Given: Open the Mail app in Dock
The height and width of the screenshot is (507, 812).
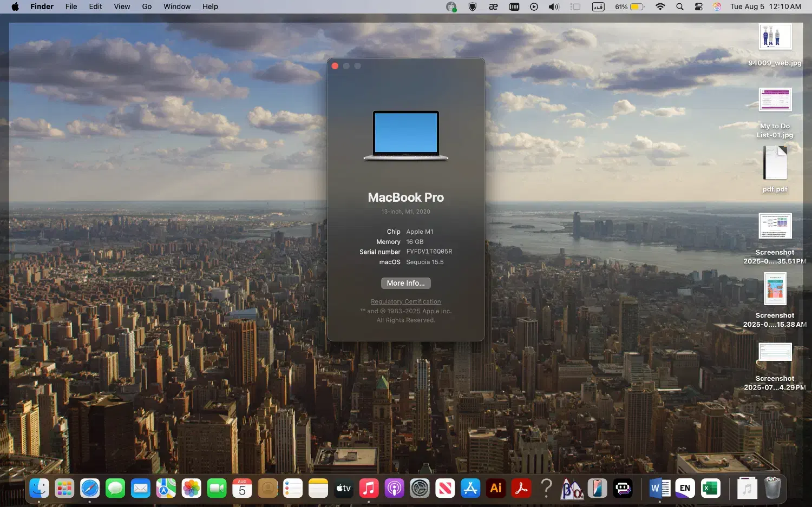Looking at the screenshot, I should click(141, 489).
